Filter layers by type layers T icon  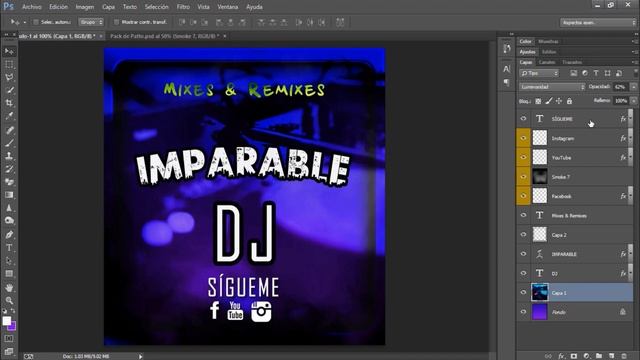pyautogui.click(x=596, y=73)
